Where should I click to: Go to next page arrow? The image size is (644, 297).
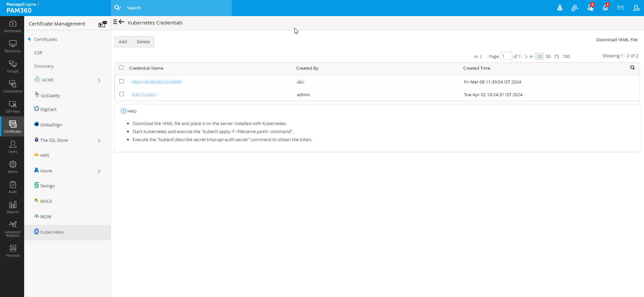[x=526, y=57]
